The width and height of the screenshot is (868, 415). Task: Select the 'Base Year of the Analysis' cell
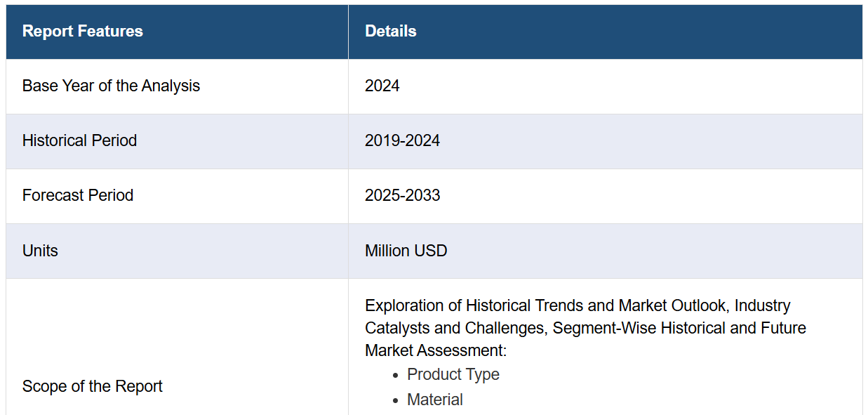point(177,86)
